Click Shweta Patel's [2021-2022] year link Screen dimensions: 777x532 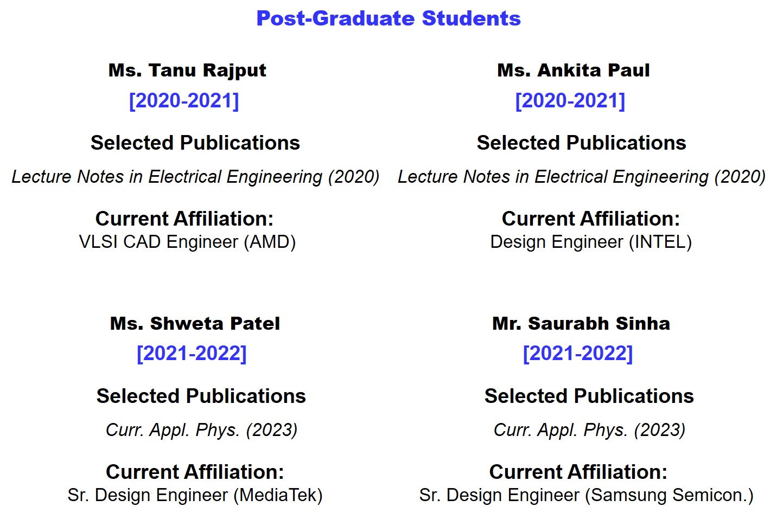192,354
